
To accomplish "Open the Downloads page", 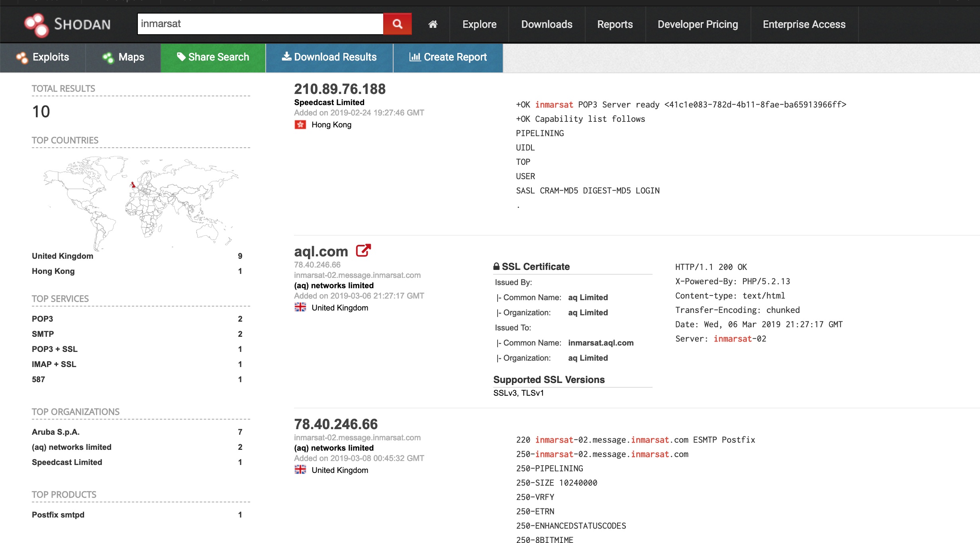I will tap(547, 24).
